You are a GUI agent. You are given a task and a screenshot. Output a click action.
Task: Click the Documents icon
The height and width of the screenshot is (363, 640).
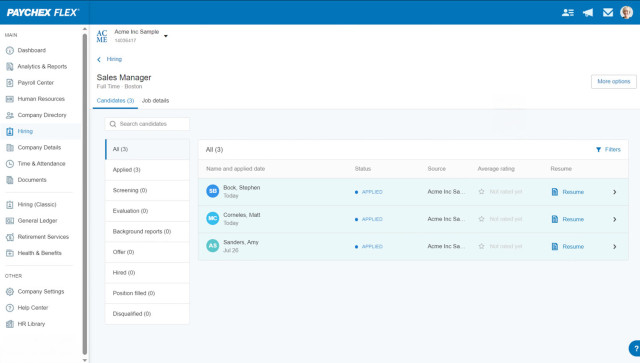point(10,180)
